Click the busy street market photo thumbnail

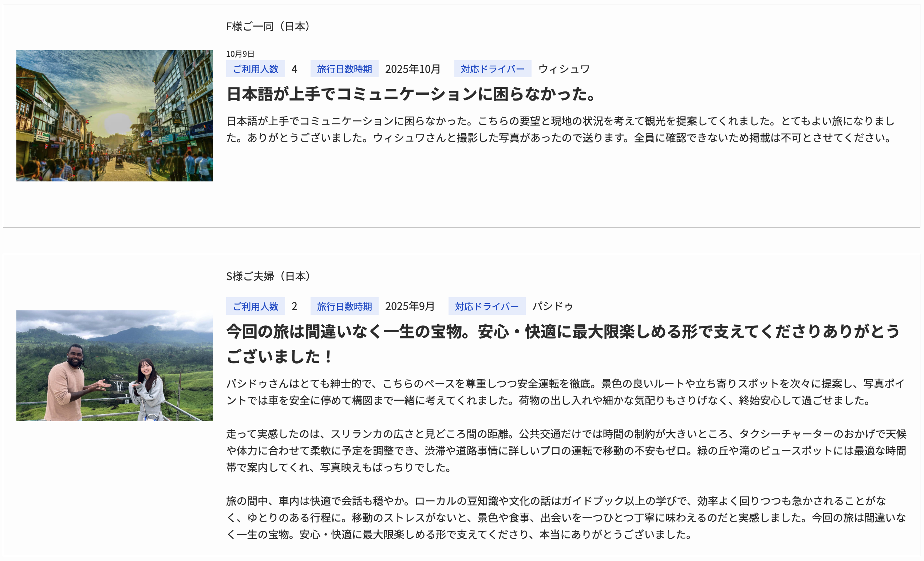[x=114, y=115]
